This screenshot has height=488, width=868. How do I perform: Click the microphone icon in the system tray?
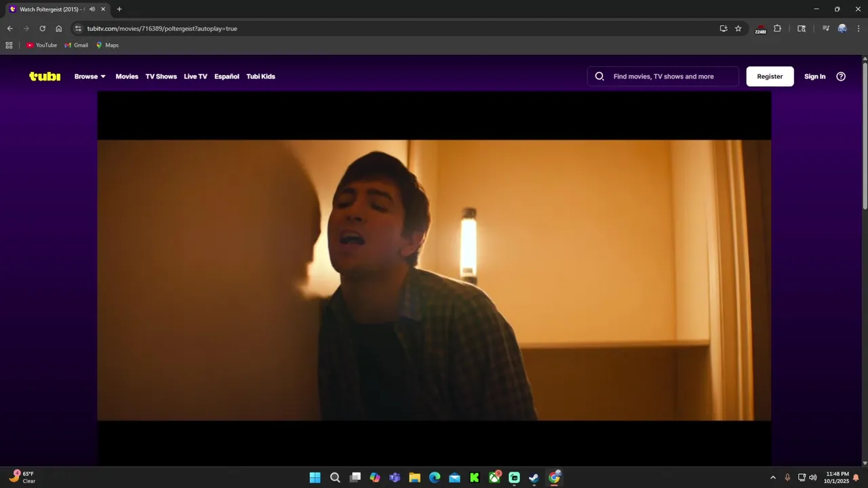point(787,478)
